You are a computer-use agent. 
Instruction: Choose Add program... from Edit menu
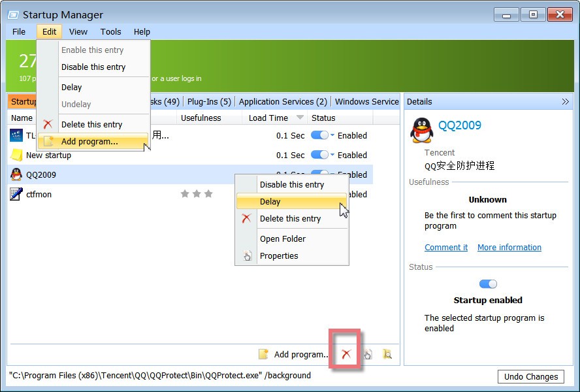pyautogui.click(x=89, y=142)
